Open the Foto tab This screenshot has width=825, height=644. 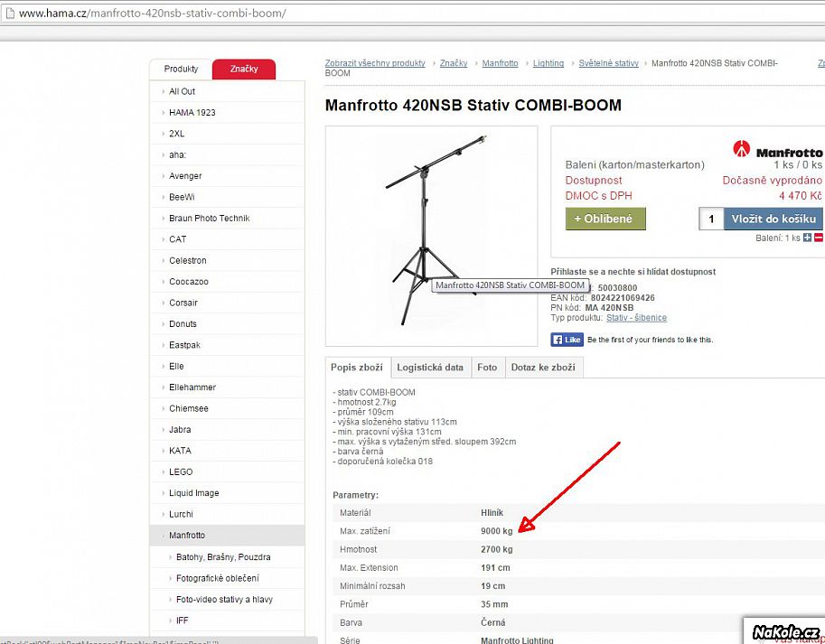(487, 368)
